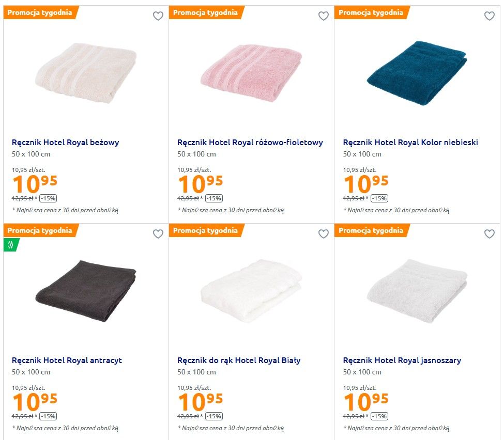Open Ręcznik Hotel Royal antracyt link
This screenshot has height=440, width=504.
point(67,360)
